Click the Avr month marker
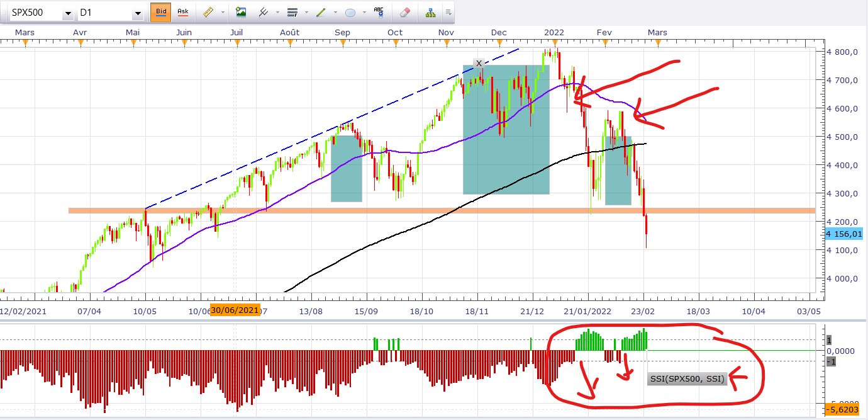The image size is (868, 420). [80, 32]
